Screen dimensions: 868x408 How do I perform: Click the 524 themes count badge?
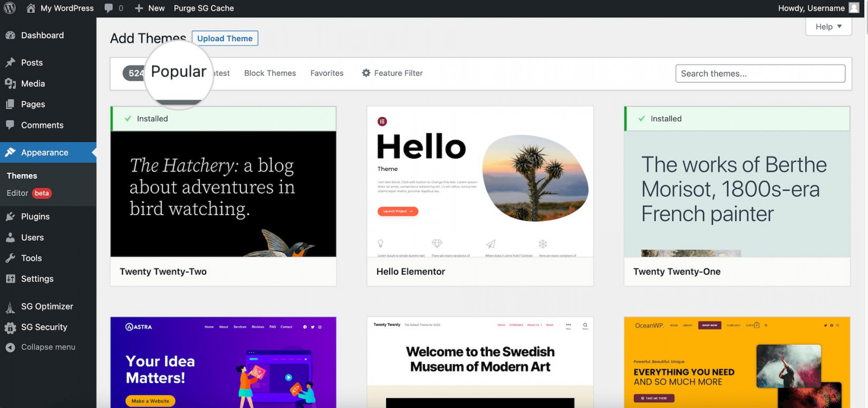coord(134,73)
